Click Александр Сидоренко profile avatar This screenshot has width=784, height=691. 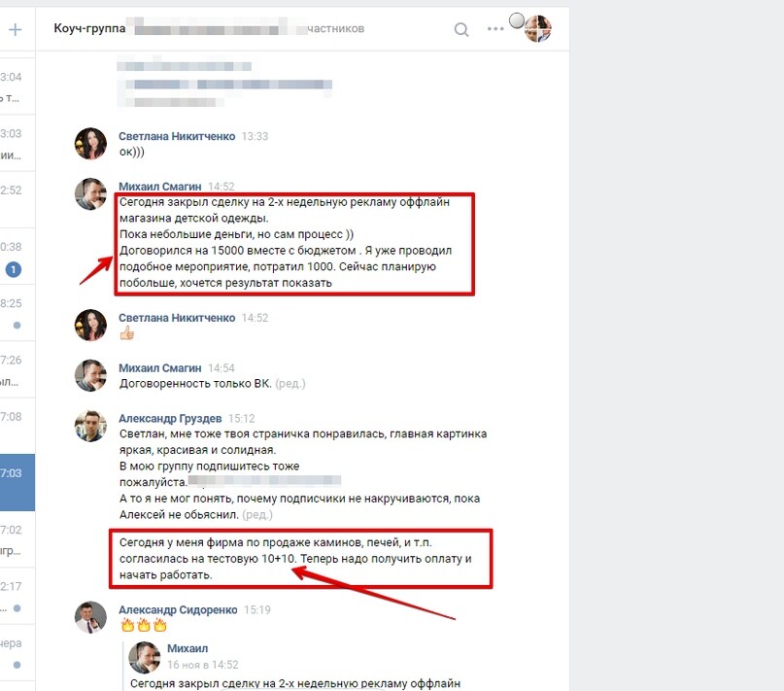click(90, 617)
